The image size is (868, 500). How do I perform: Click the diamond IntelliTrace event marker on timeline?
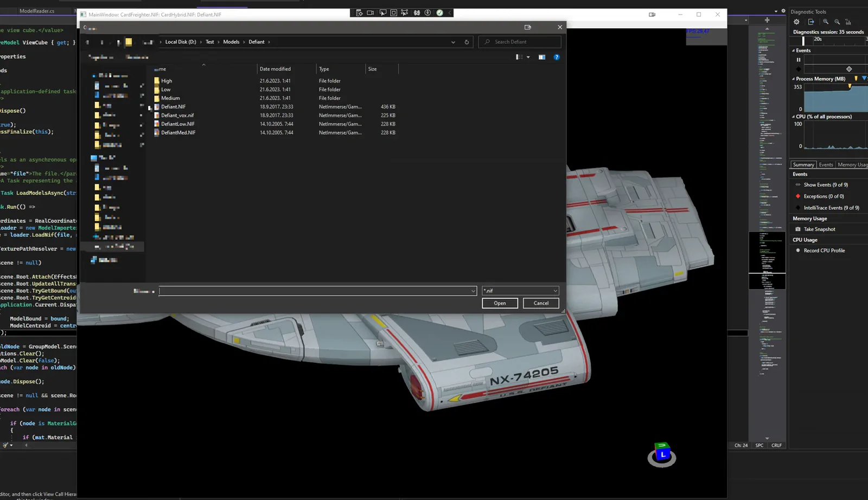(849, 69)
